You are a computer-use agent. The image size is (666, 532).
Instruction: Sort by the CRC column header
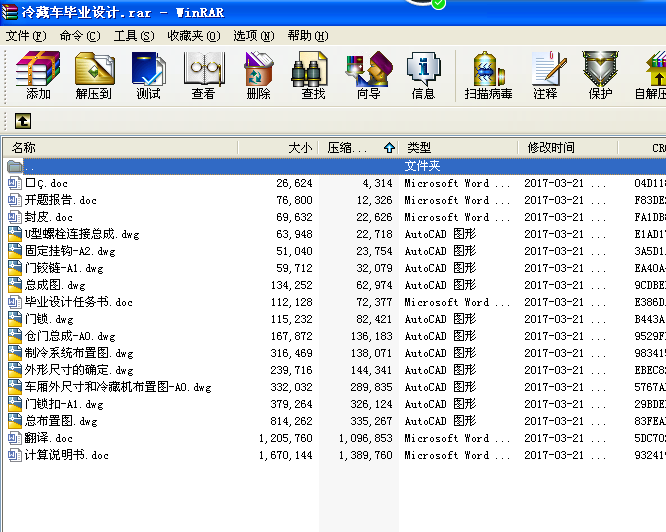pyautogui.click(x=642, y=148)
